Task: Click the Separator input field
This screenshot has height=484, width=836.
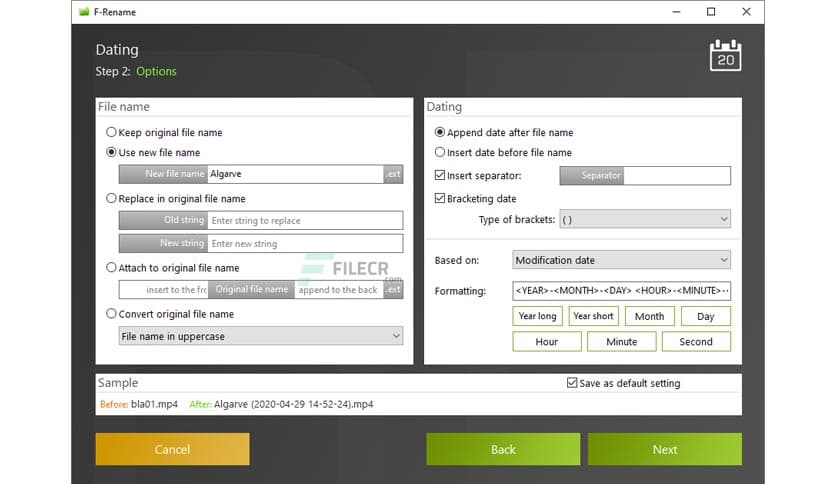Action: tap(678, 176)
